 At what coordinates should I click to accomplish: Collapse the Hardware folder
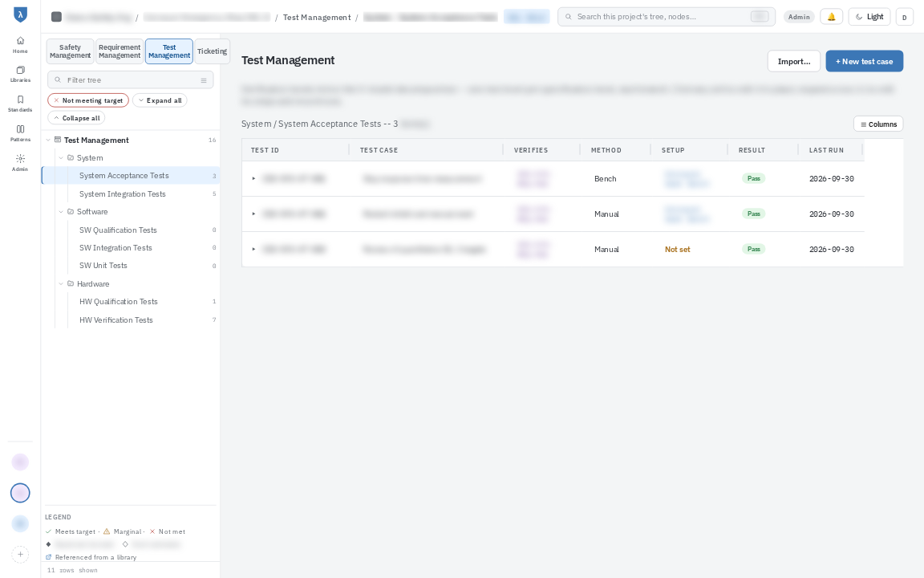pos(61,283)
